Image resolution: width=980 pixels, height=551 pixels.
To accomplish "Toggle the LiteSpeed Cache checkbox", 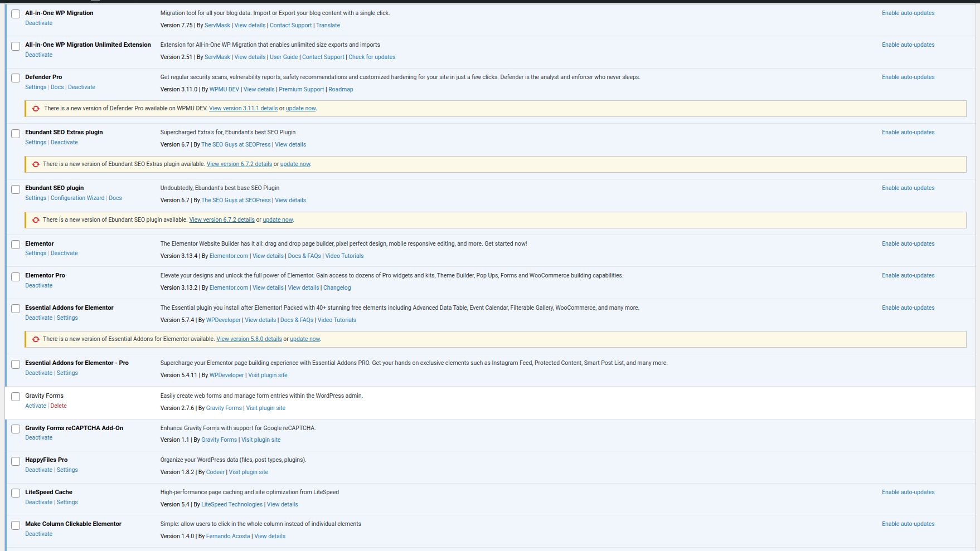I will pos(16,493).
